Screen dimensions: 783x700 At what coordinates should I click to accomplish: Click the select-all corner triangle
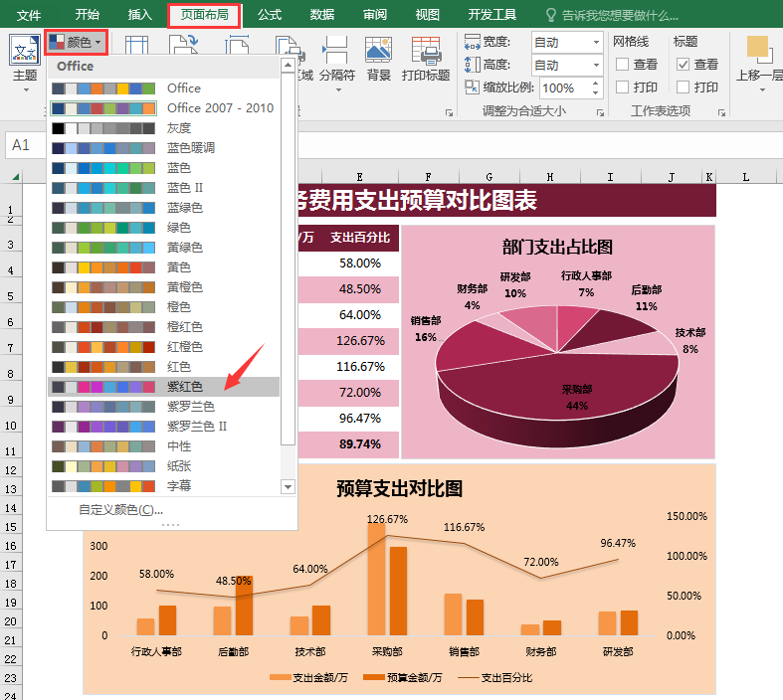click(16, 177)
